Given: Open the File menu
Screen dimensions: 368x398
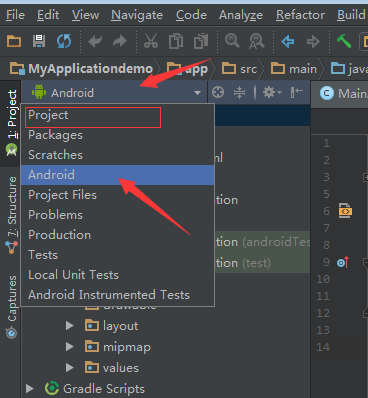Looking at the screenshot, I should coord(15,15).
